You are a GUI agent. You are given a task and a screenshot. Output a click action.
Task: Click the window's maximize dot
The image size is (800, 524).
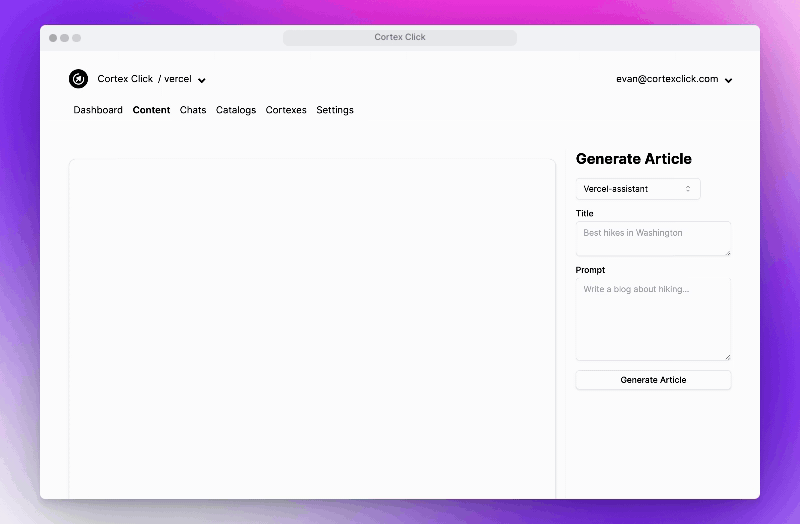pos(76,38)
